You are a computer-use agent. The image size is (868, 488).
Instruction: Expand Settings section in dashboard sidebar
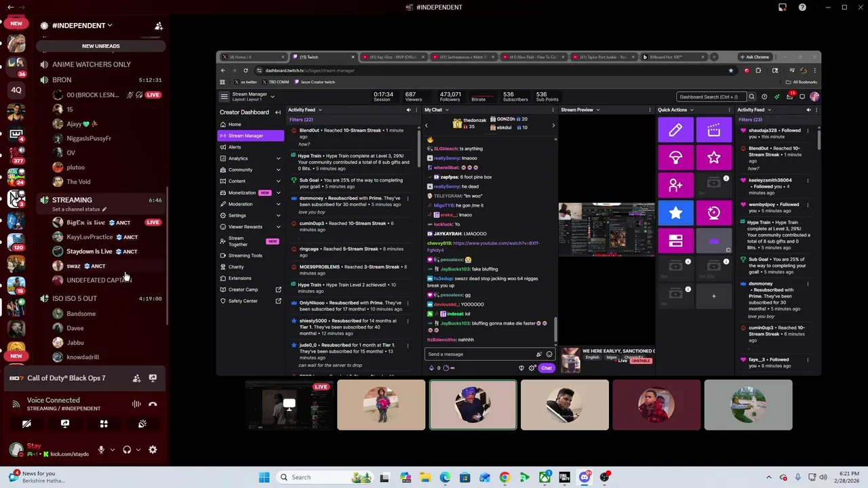click(x=250, y=216)
